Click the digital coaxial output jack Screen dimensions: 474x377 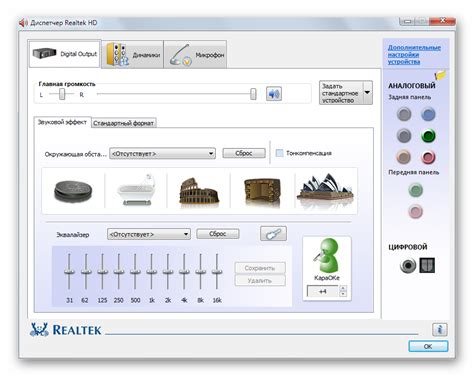pyautogui.click(x=408, y=265)
